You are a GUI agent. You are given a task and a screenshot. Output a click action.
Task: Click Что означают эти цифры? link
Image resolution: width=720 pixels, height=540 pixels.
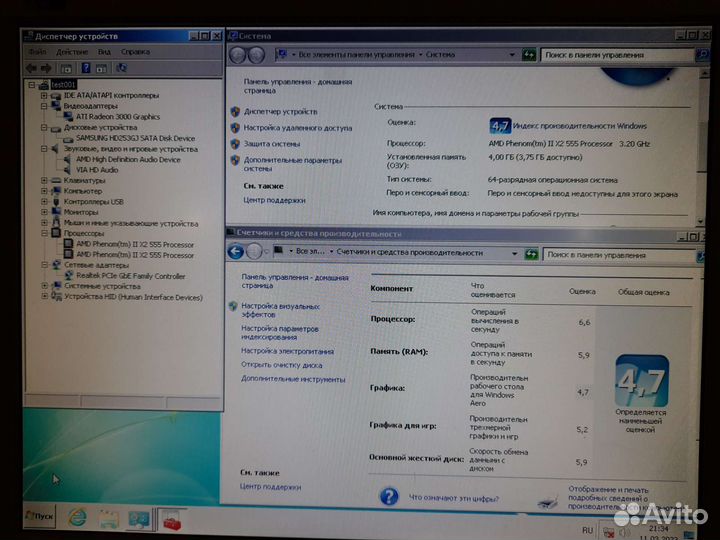pyautogui.click(x=453, y=497)
